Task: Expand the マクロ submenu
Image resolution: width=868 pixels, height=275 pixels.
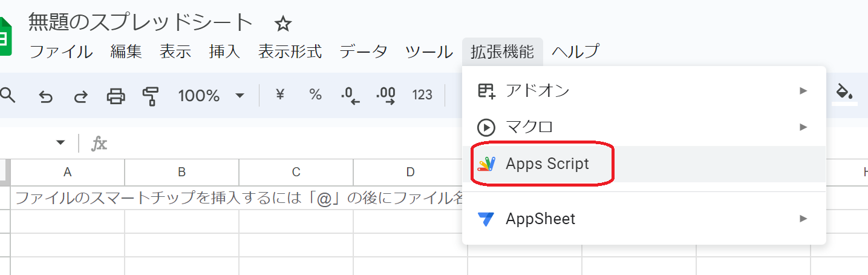Action: tap(644, 127)
